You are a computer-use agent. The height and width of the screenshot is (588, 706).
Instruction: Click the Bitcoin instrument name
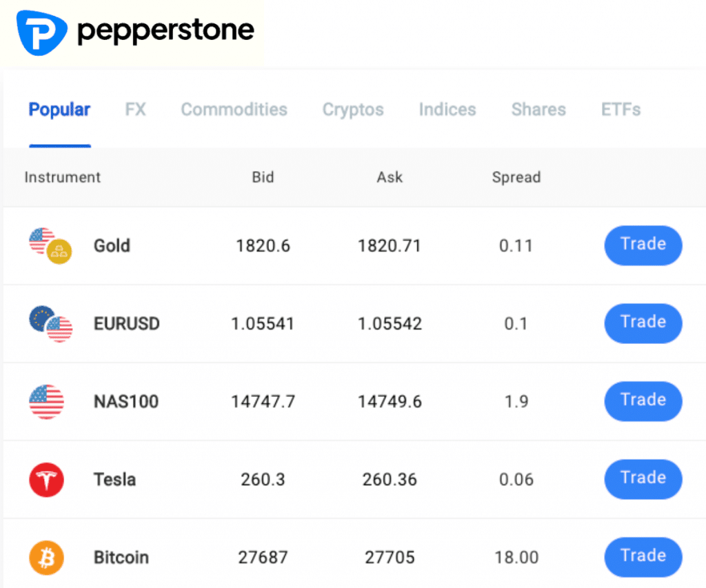tap(121, 557)
